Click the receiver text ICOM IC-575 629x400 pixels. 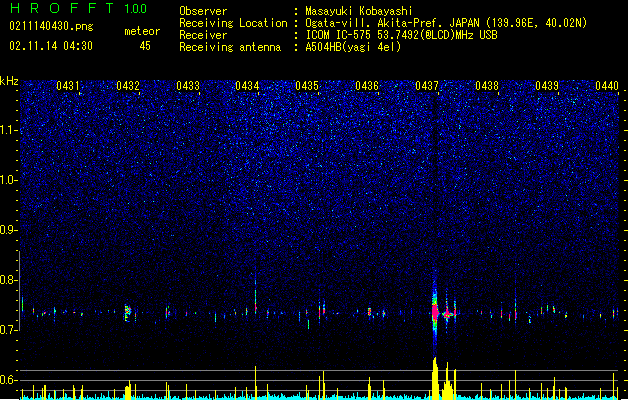tap(338, 35)
